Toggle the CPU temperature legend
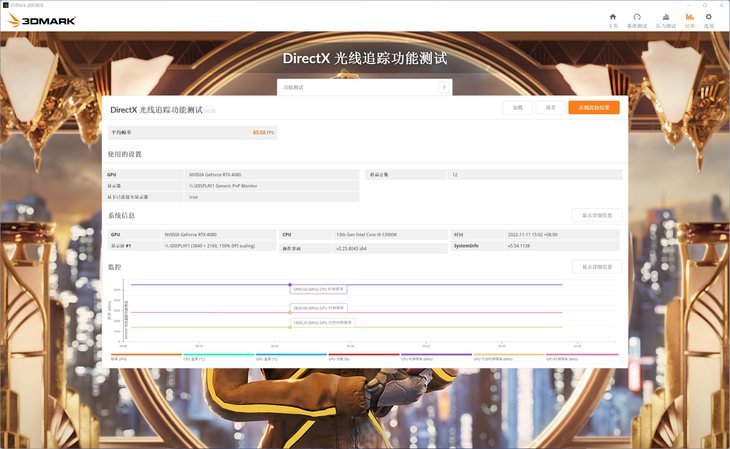Image resolution: width=730 pixels, height=449 pixels. tap(219, 357)
